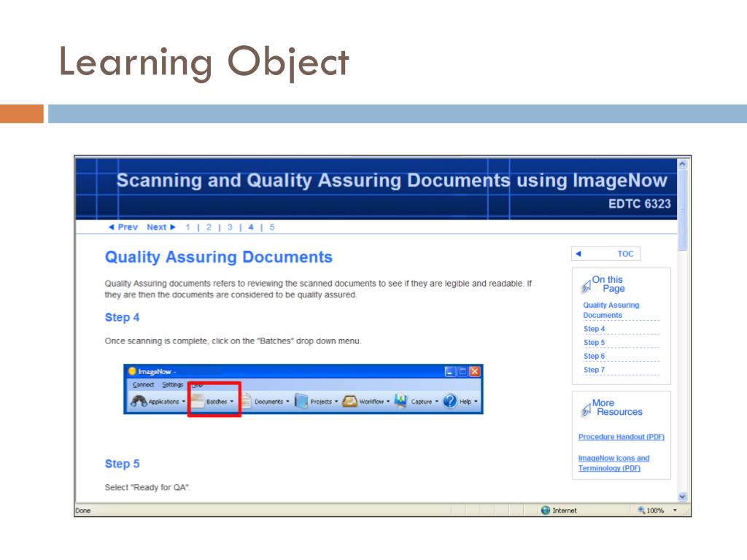
Task: Minimize the ImageNow window
Action: [x=449, y=371]
